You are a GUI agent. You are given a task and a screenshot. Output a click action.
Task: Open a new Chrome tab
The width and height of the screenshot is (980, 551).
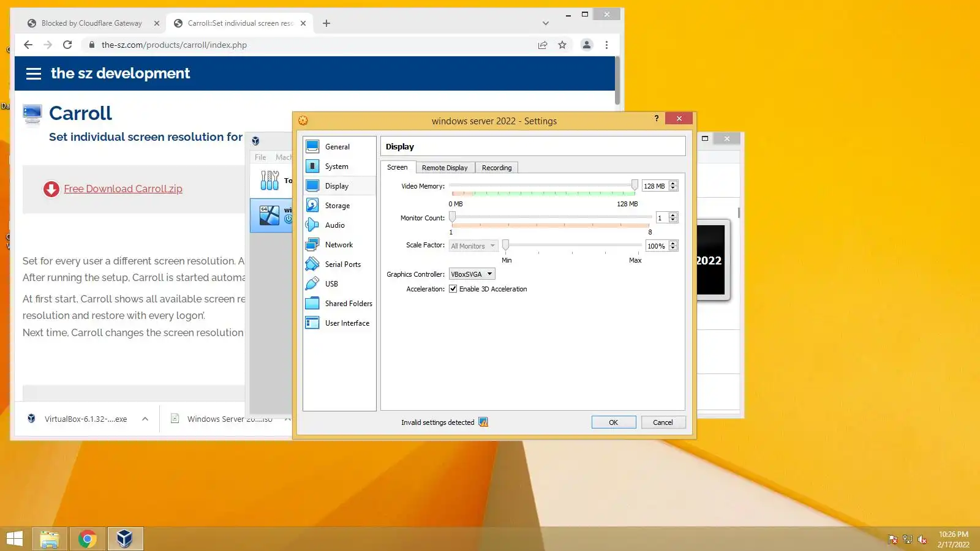pyautogui.click(x=326, y=23)
